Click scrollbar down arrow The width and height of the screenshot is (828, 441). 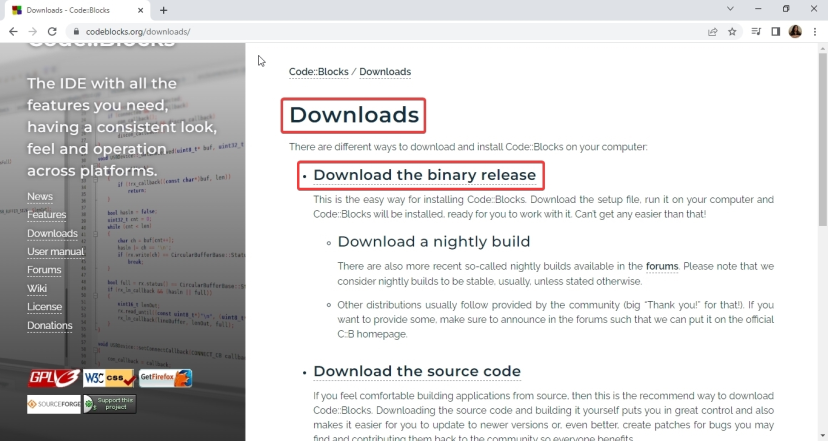(x=823, y=436)
